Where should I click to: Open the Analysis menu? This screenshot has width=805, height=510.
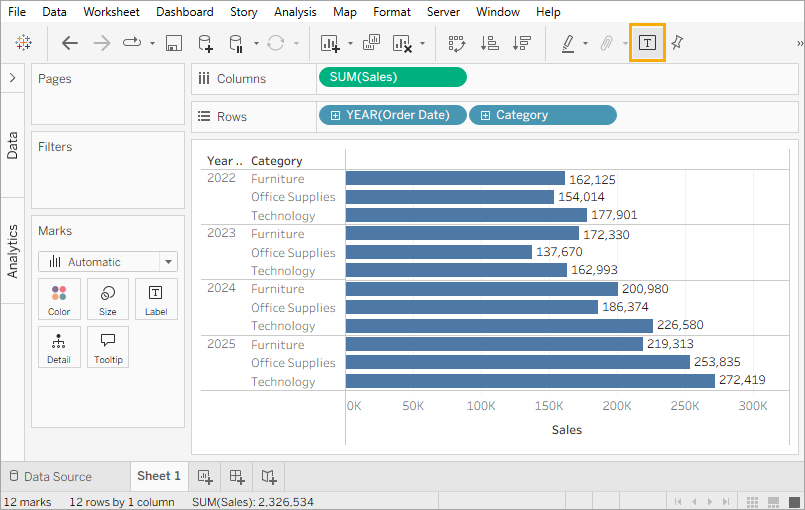[295, 12]
